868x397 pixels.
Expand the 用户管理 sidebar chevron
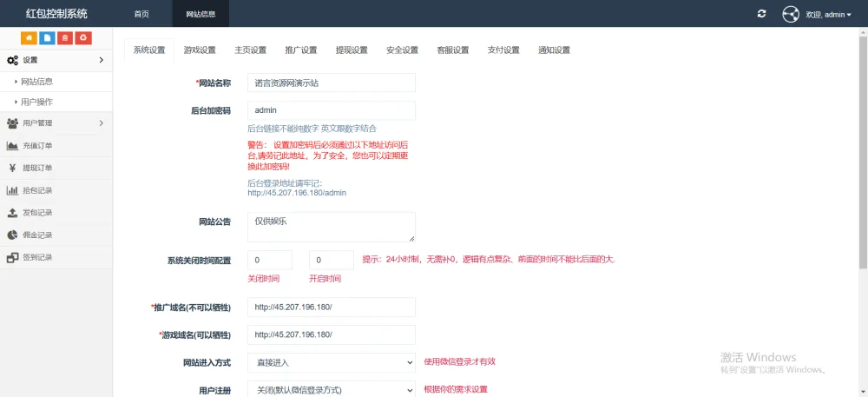pyautogui.click(x=102, y=122)
